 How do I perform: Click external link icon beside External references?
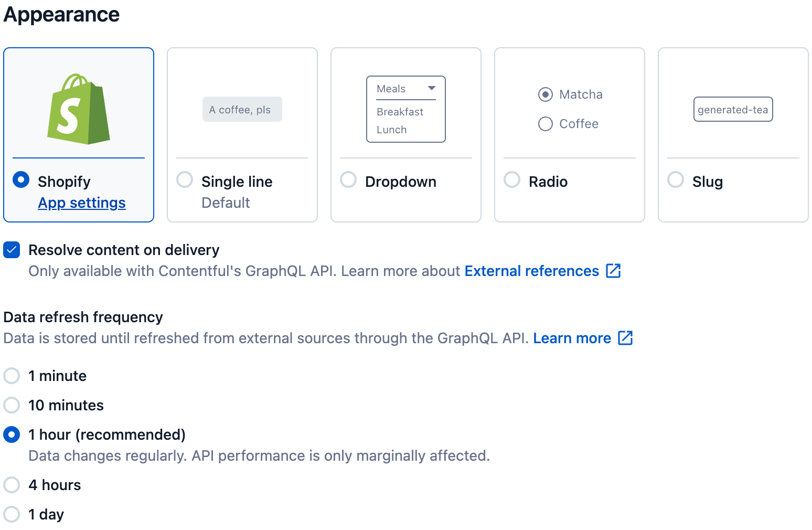tap(613, 271)
